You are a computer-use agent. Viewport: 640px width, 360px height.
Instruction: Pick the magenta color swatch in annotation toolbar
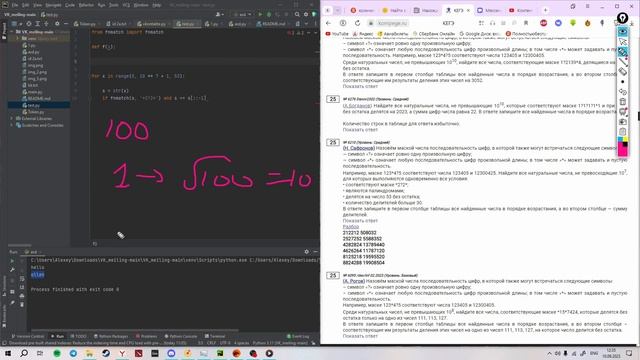pos(622,150)
